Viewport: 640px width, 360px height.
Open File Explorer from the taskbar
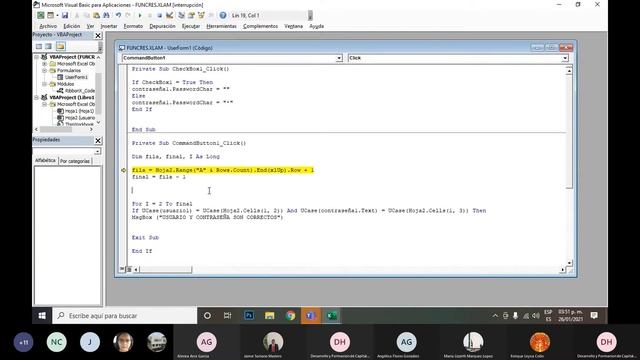269,316
